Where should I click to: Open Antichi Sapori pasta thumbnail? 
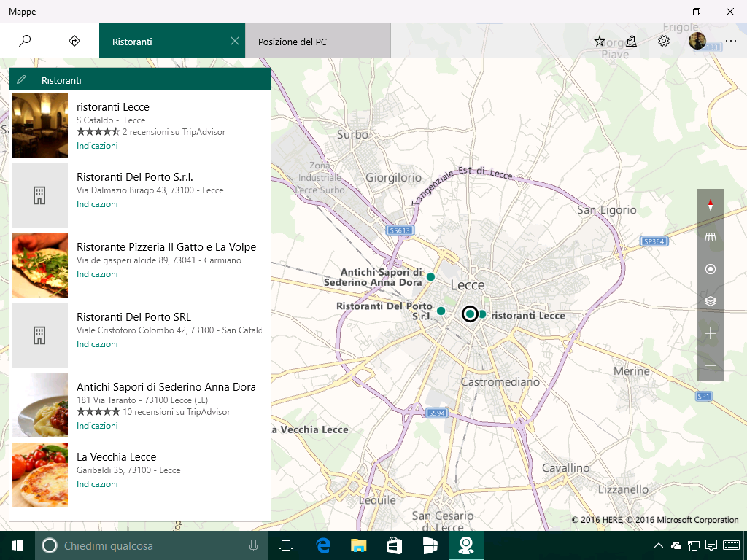[40, 405]
